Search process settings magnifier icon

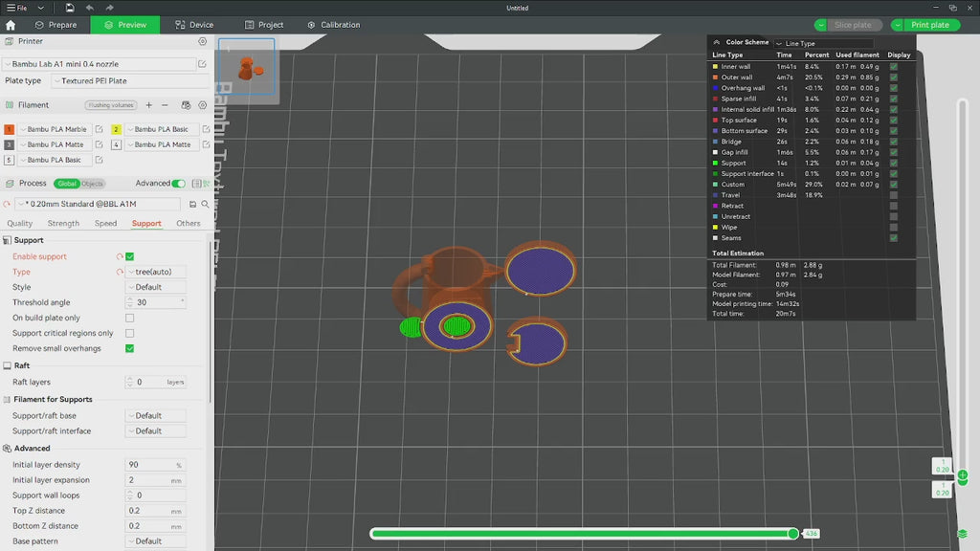(x=205, y=205)
